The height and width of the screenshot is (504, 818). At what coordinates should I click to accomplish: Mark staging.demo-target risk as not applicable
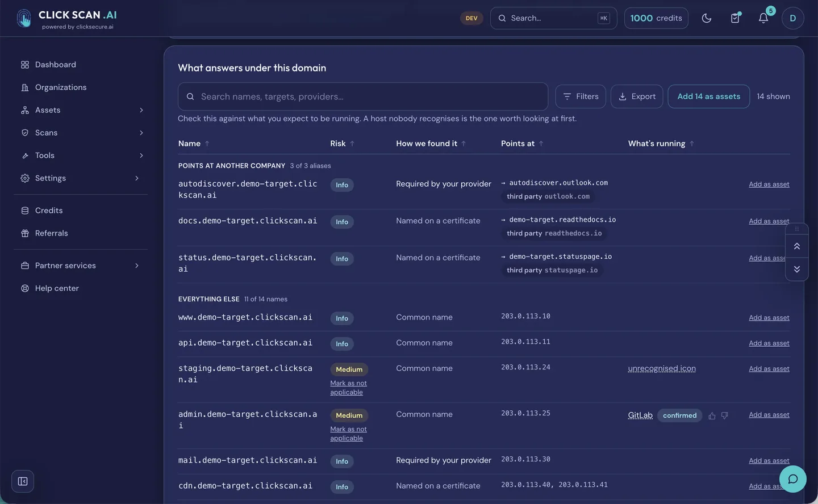[348, 388]
